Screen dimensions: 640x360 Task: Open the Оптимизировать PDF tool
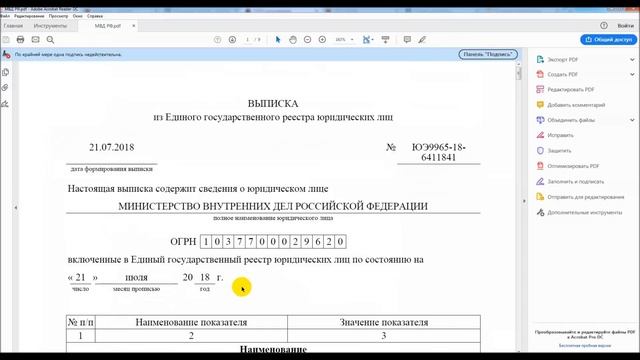click(x=573, y=166)
